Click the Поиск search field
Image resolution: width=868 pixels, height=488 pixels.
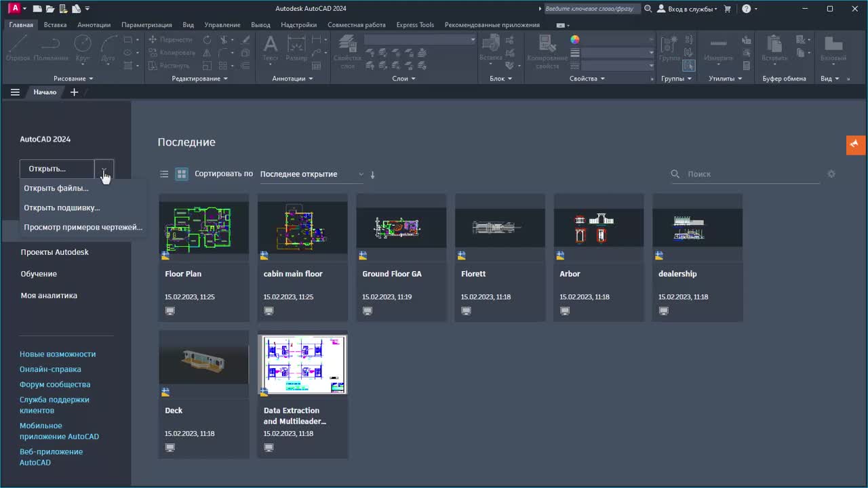click(746, 174)
